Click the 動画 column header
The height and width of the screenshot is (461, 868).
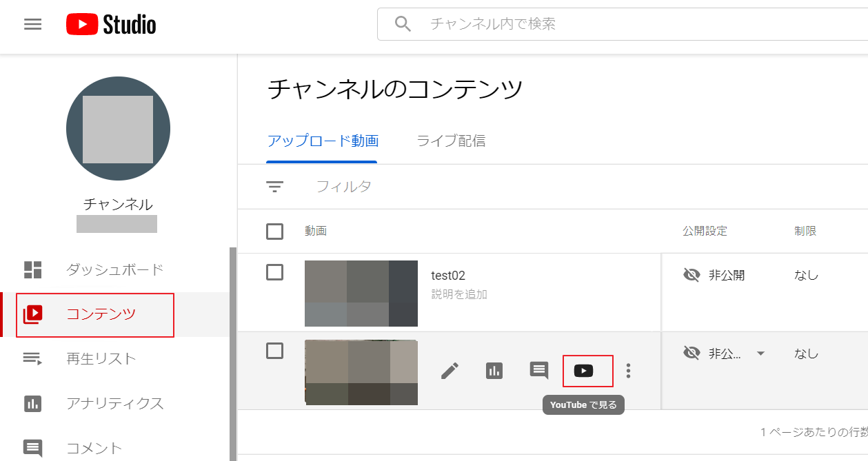click(316, 231)
